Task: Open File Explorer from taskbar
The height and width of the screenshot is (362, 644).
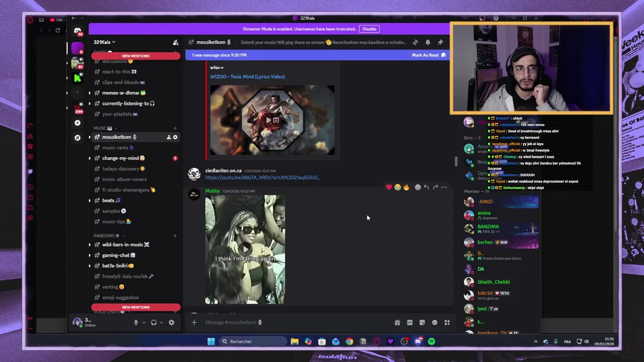Action: click(294, 341)
